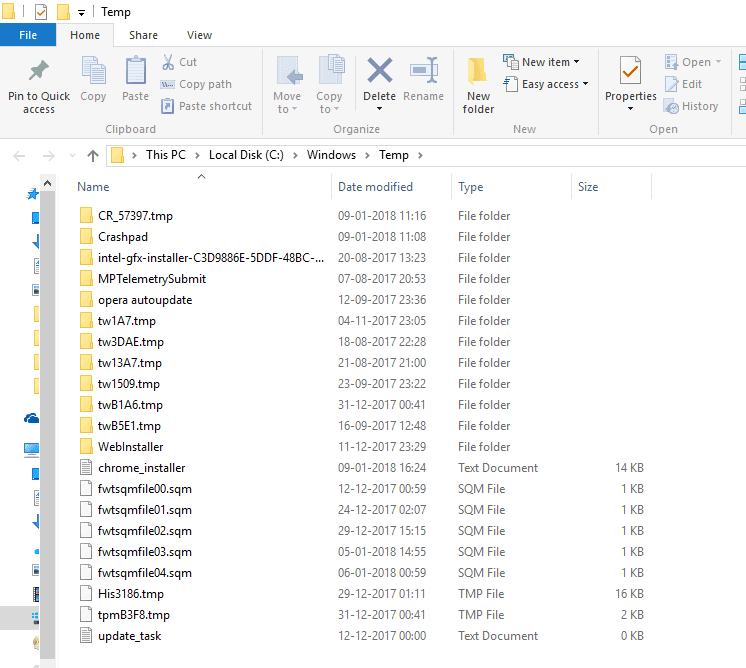Click the Crashpad folder icon

click(86, 236)
